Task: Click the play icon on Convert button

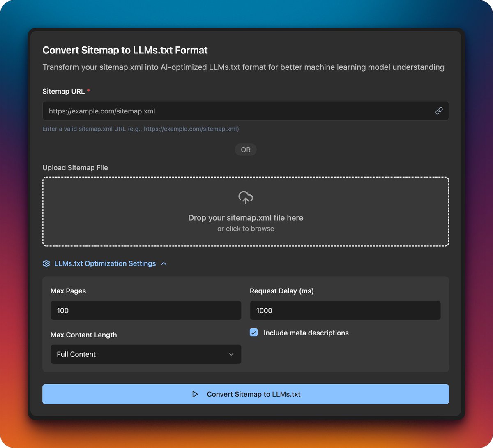Action: click(x=195, y=394)
